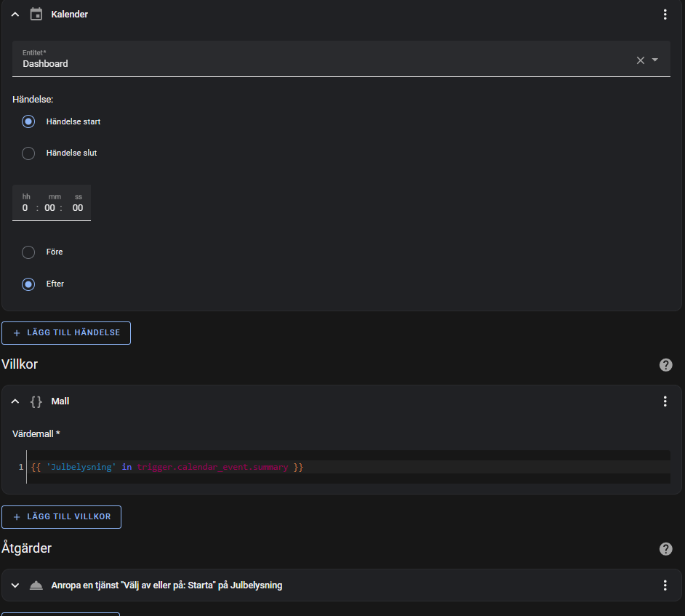Viewport: 685px width, 616px height.
Task: Click the minutes offset field
Action: pos(49,208)
